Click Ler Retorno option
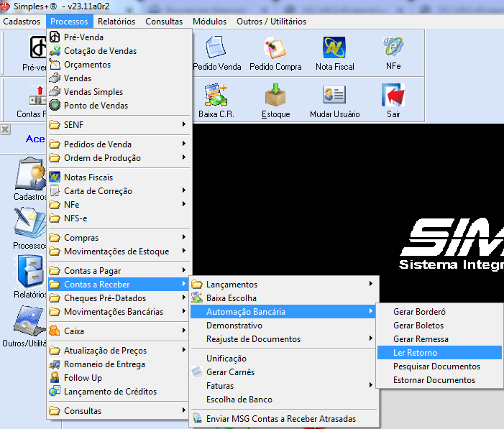The height and width of the screenshot is (429, 504). [x=439, y=353]
